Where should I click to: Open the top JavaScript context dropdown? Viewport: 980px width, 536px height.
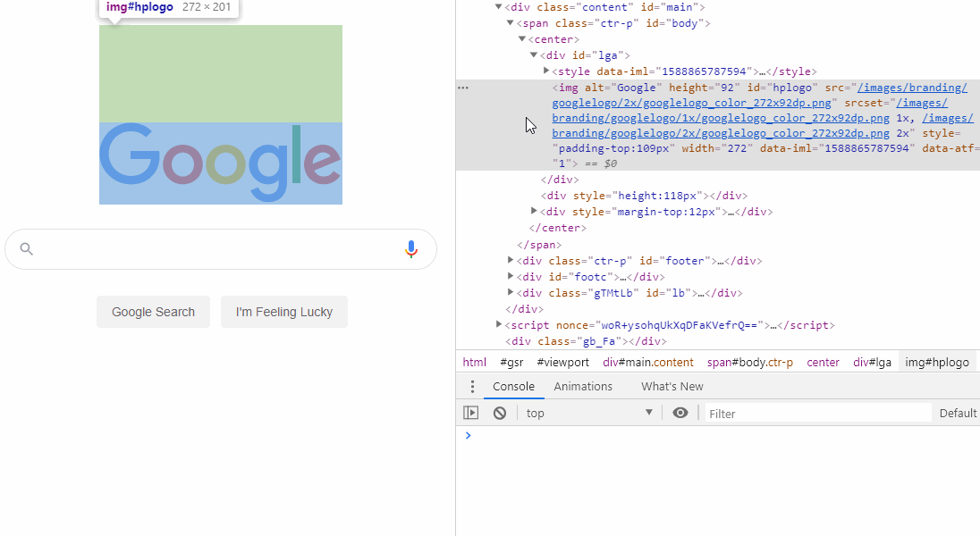click(588, 413)
